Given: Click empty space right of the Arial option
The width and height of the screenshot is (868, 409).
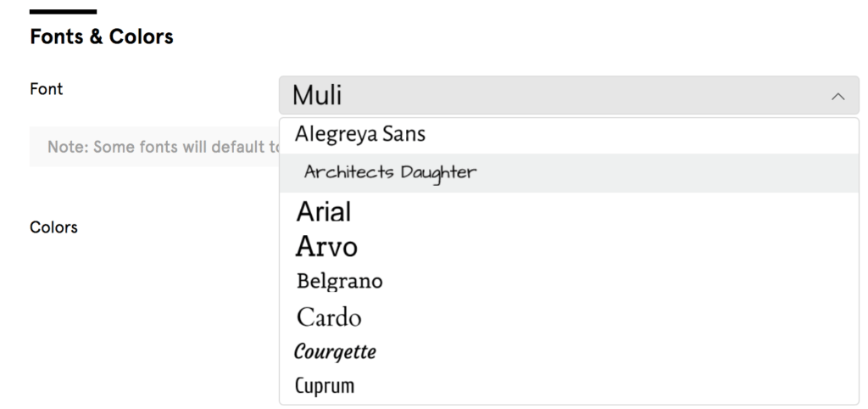Looking at the screenshot, I should pos(604,211).
